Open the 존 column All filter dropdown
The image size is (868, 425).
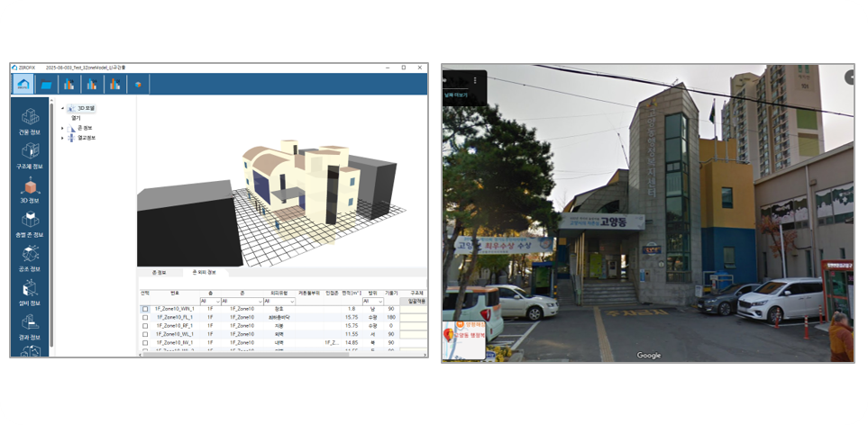click(x=242, y=302)
